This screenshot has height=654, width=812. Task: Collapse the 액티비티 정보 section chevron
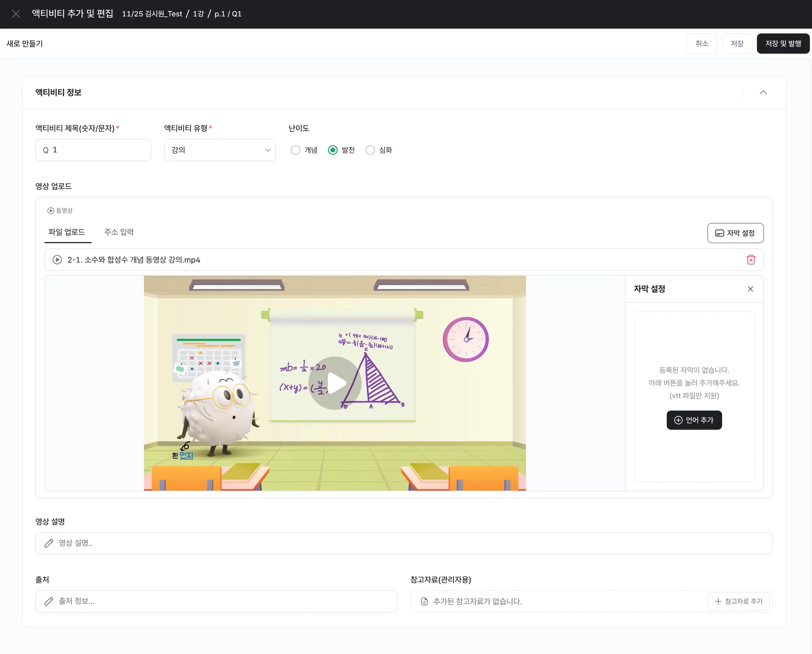click(x=763, y=92)
